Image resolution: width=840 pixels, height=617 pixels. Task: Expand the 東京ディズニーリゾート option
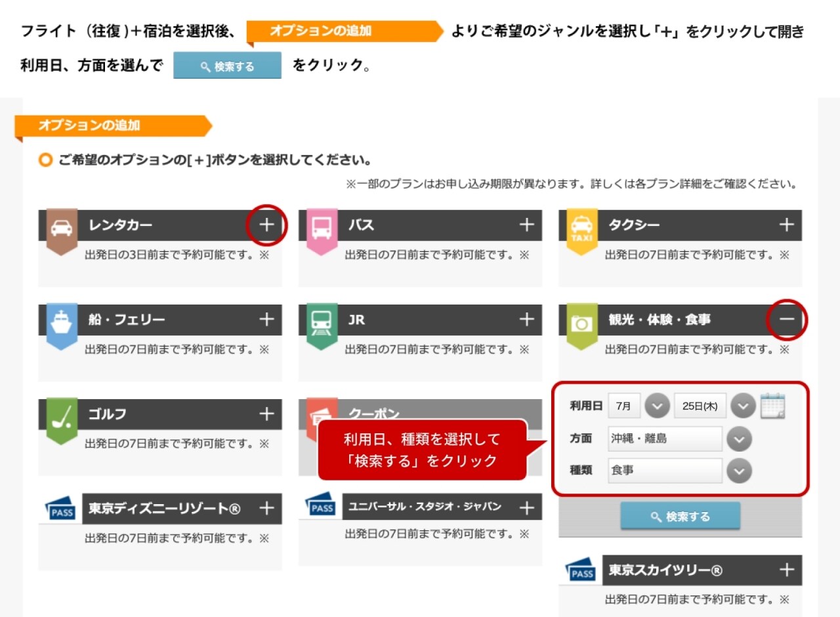tap(266, 508)
